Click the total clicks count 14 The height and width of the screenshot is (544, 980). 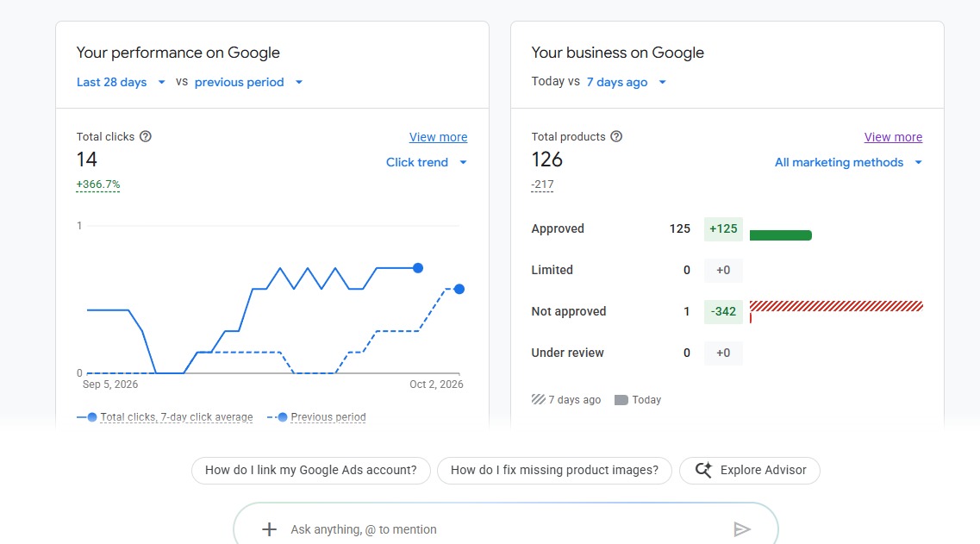coord(87,159)
